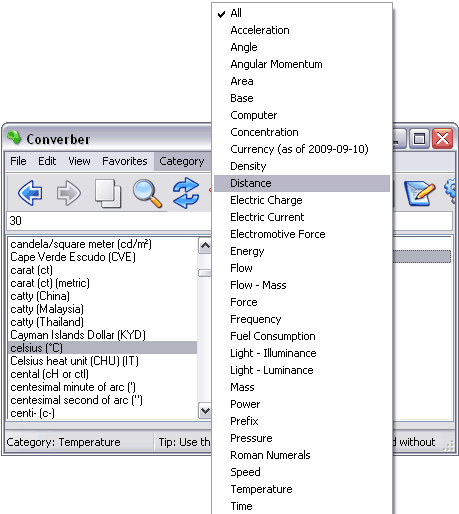This screenshot has width=459, height=514.
Task: Select highlighted Distance category
Action: pos(302,183)
